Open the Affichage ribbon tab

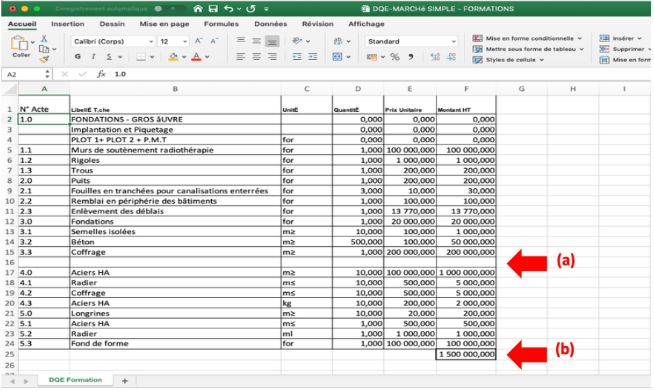click(367, 24)
